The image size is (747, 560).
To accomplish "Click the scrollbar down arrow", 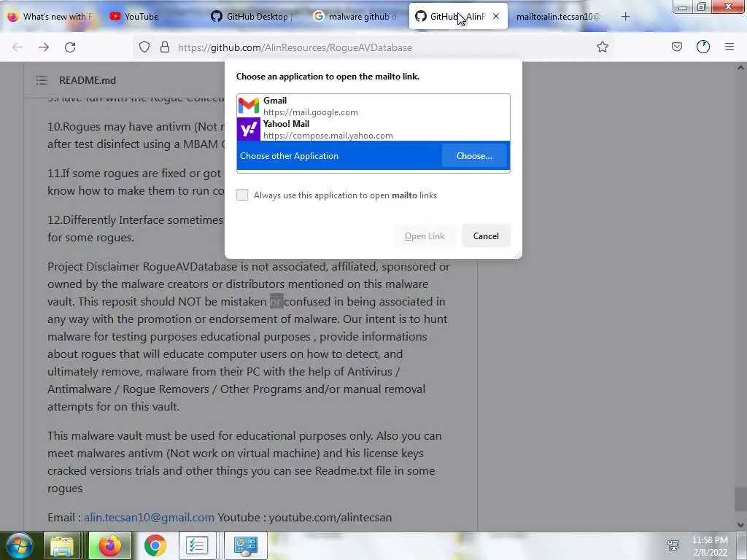I will [740, 525].
